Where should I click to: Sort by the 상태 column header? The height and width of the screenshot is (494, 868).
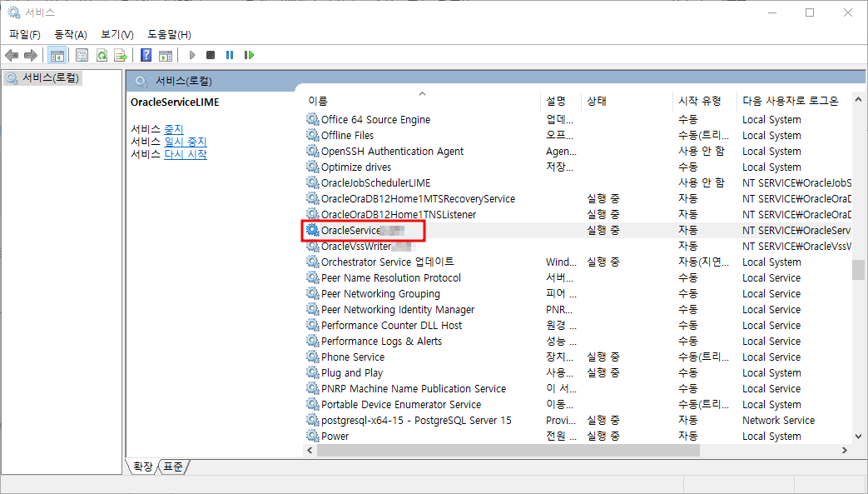pos(597,101)
